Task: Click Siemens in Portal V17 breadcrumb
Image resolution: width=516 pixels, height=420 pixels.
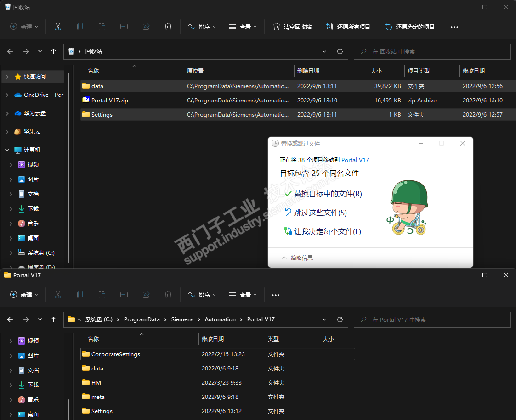Action: [x=182, y=319]
